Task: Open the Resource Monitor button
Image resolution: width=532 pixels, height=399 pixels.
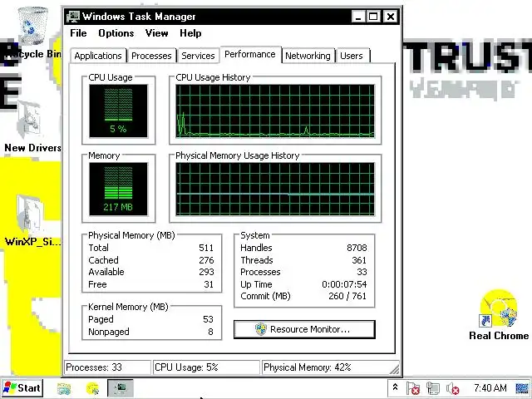Action: (304, 329)
